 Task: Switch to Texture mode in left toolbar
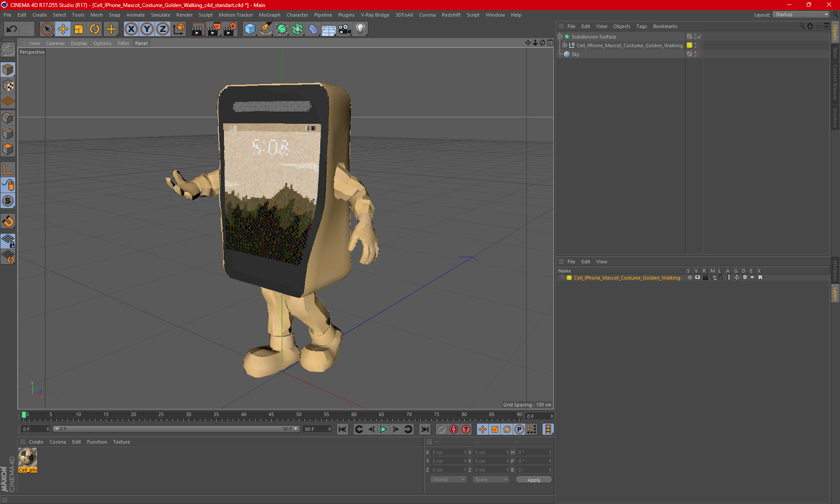(x=8, y=86)
